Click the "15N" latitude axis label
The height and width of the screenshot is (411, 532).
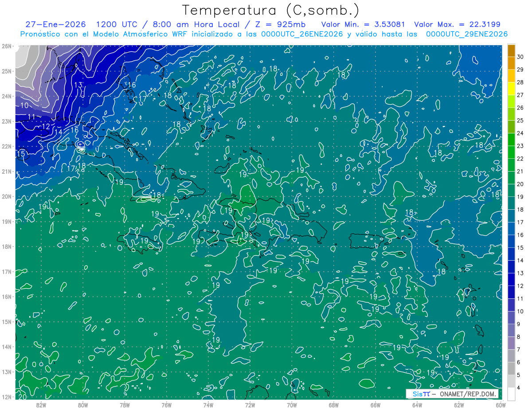6,322
